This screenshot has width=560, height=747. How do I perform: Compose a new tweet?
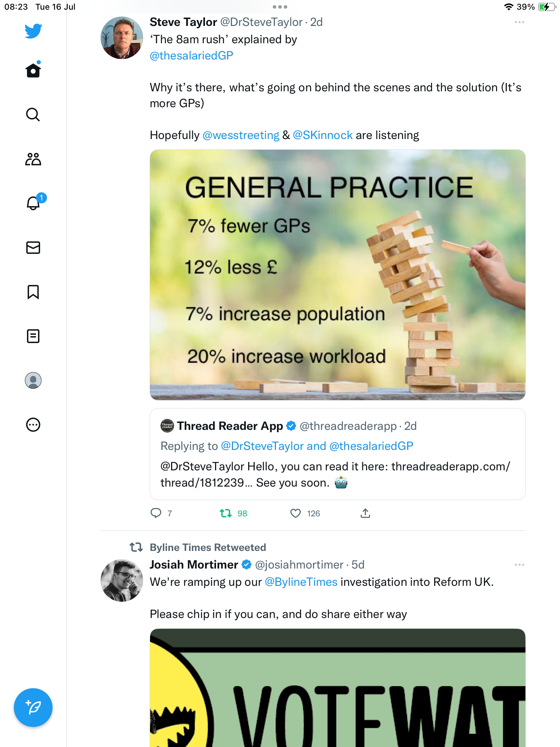tap(33, 707)
